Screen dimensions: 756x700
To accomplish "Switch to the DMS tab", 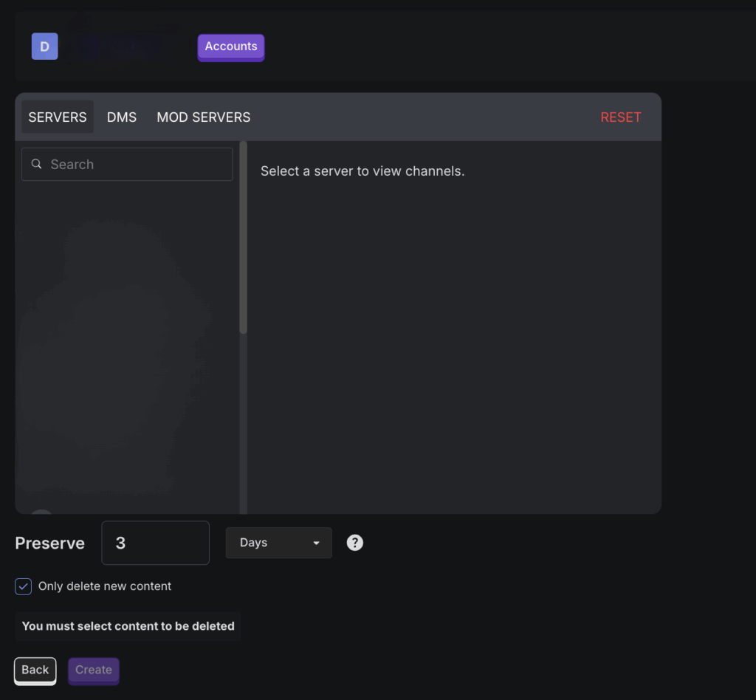I will click(x=122, y=117).
